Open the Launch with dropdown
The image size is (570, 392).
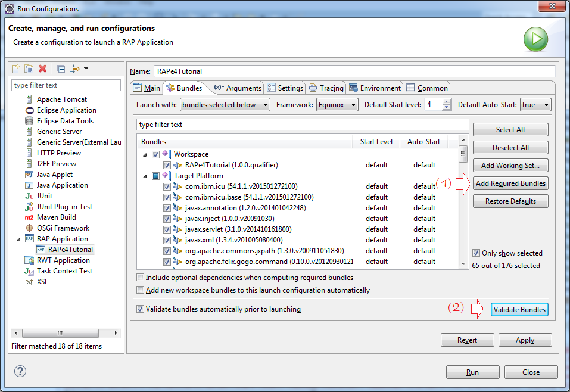point(225,105)
